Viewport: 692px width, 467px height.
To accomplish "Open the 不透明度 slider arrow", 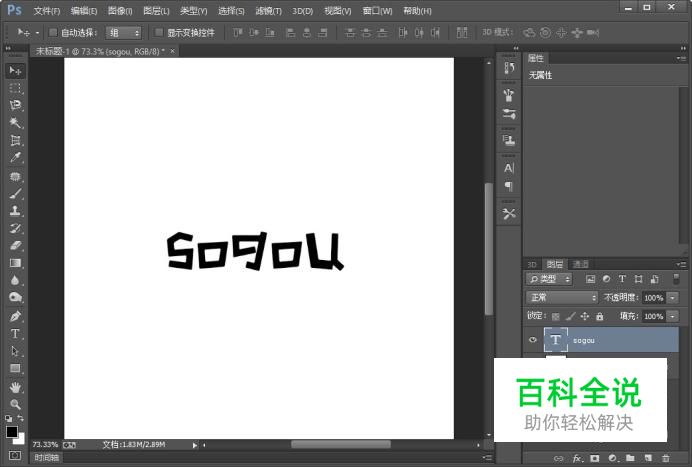I will (x=672, y=298).
